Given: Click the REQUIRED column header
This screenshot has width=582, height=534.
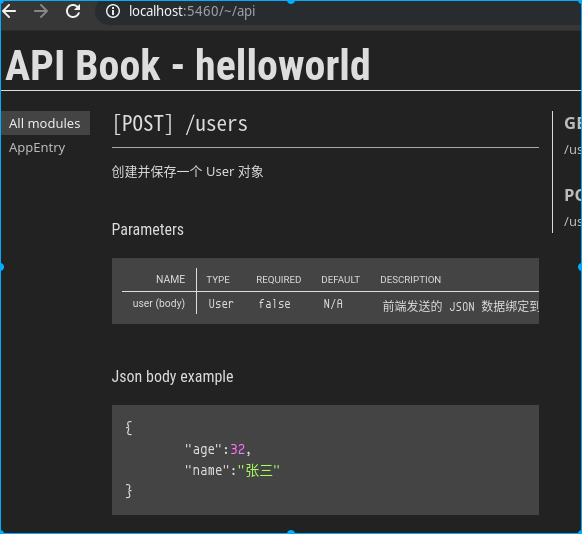Looking at the screenshot, I should [279, 279].
